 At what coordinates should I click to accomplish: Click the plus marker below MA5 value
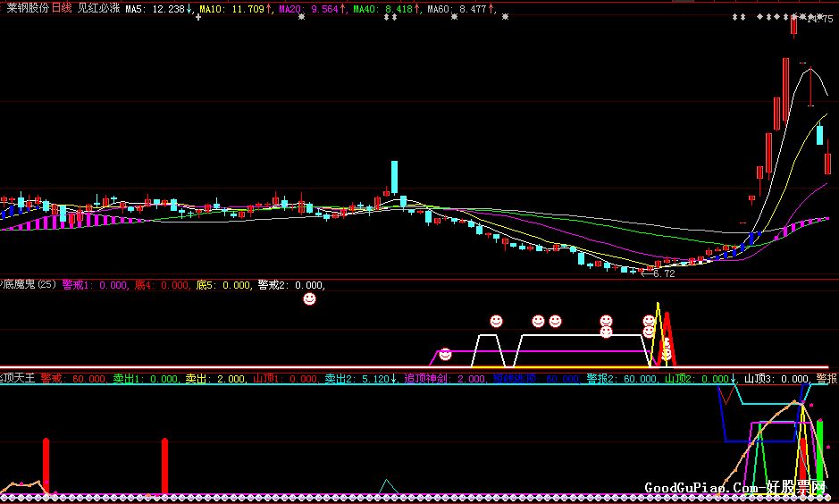198,17
